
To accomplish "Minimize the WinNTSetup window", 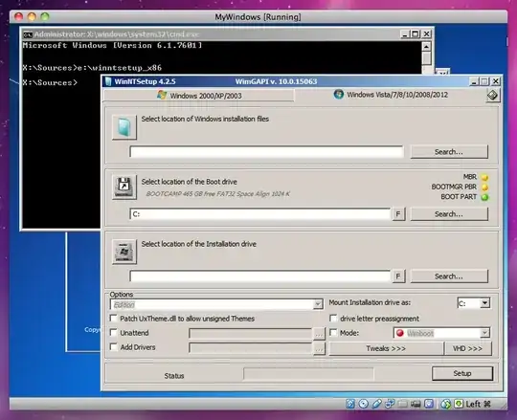I will pos(474,81).
